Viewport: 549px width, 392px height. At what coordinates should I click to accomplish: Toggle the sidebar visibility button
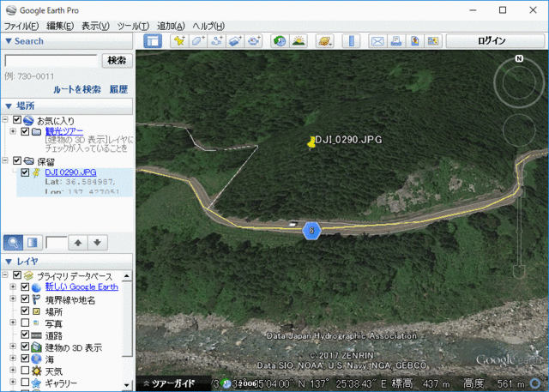[153, 41]
